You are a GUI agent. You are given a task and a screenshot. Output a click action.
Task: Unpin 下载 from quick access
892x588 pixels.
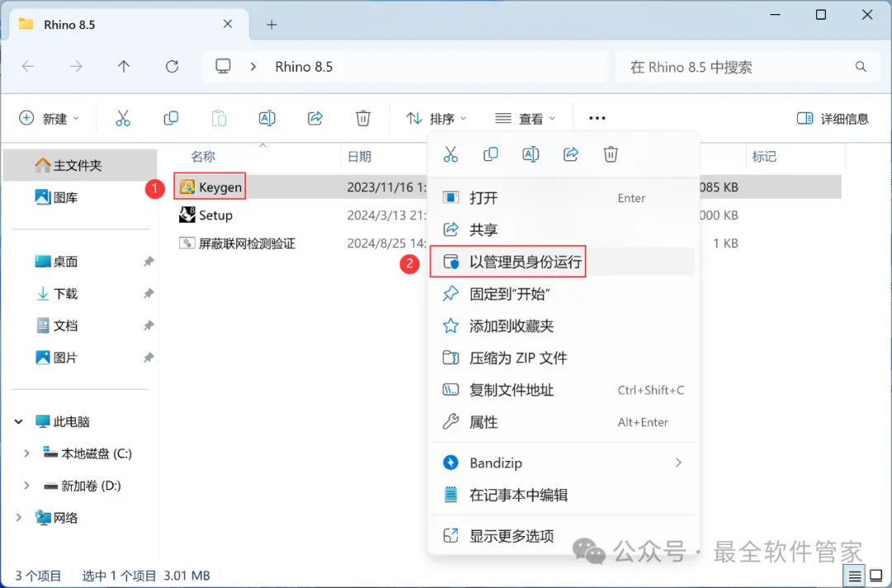(148, 293)
